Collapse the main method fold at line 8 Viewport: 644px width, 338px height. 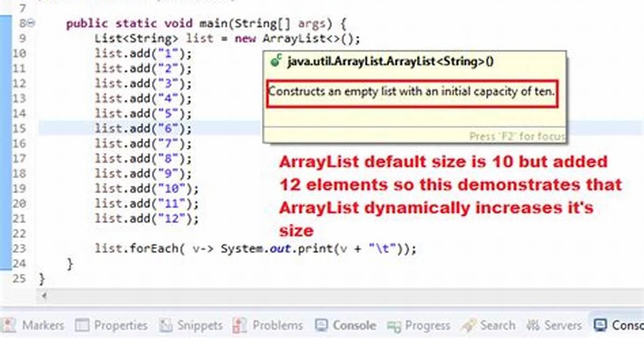31,23
